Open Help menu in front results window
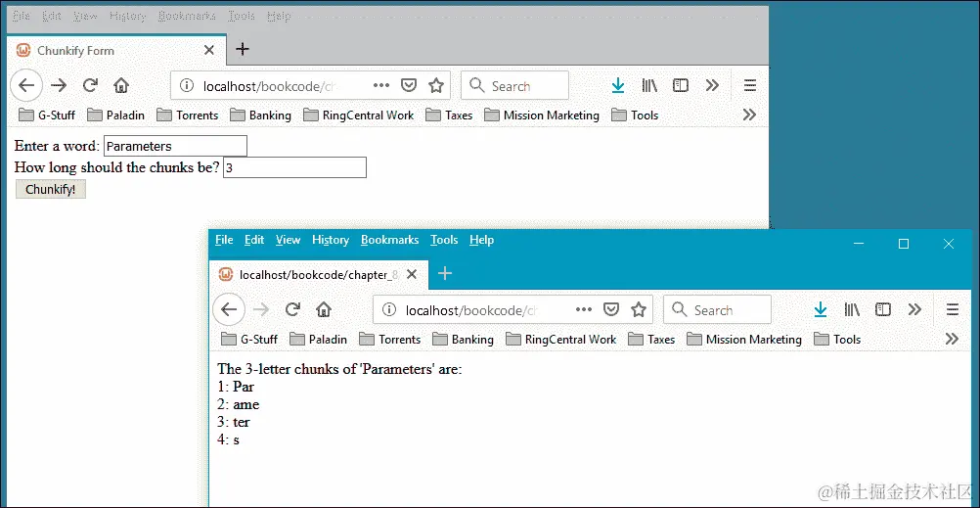Screen dimensions: 980x508 click(x=482, y=240)
